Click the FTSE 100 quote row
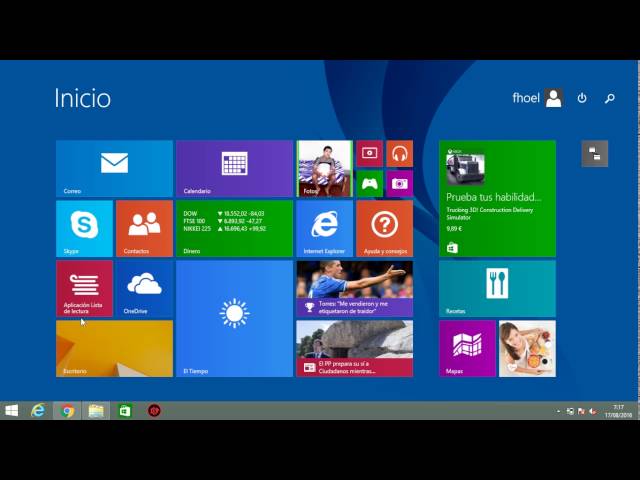Viewport: 640px width, 480px height. (222, 221)
